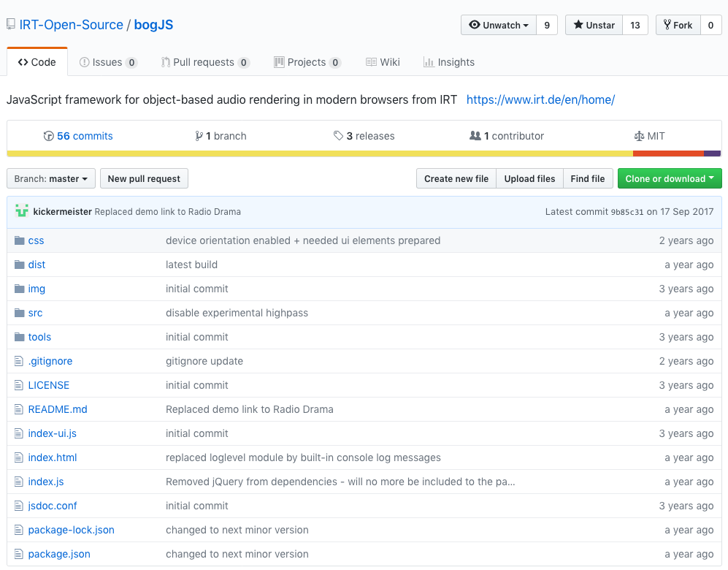Open the IRT-Open-Source organization link
This screenshot has width=728, height=570.
coord(71,25)
